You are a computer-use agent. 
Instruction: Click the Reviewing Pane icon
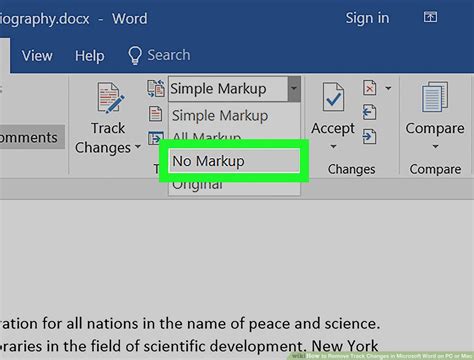pos(155,138)
